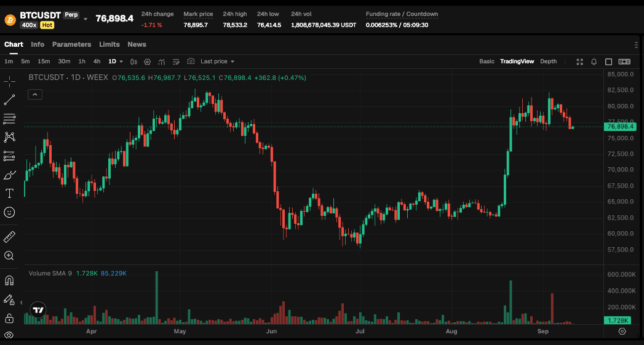The width and height of the screenshot is (644, 345).
Task: Click the 24h low value 76,414.5
Action: pos(269,25)
